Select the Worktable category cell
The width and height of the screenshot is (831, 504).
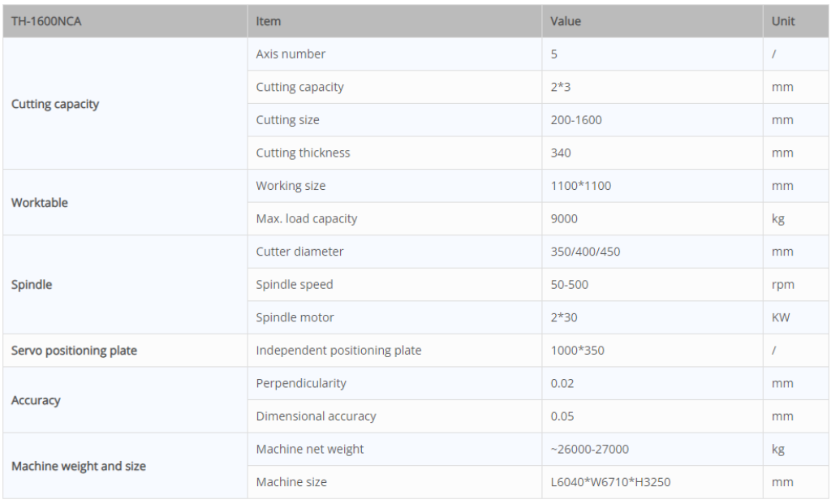coord(40,203)
